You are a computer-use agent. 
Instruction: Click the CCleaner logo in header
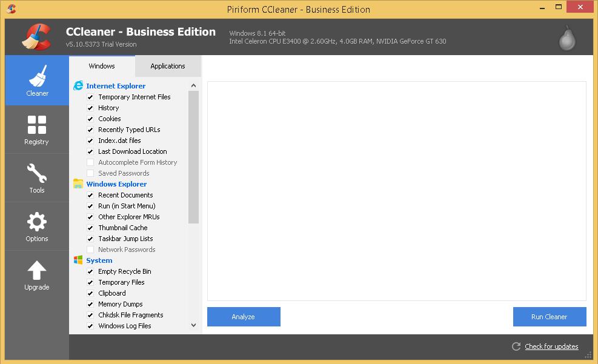[x=36, y=37]
